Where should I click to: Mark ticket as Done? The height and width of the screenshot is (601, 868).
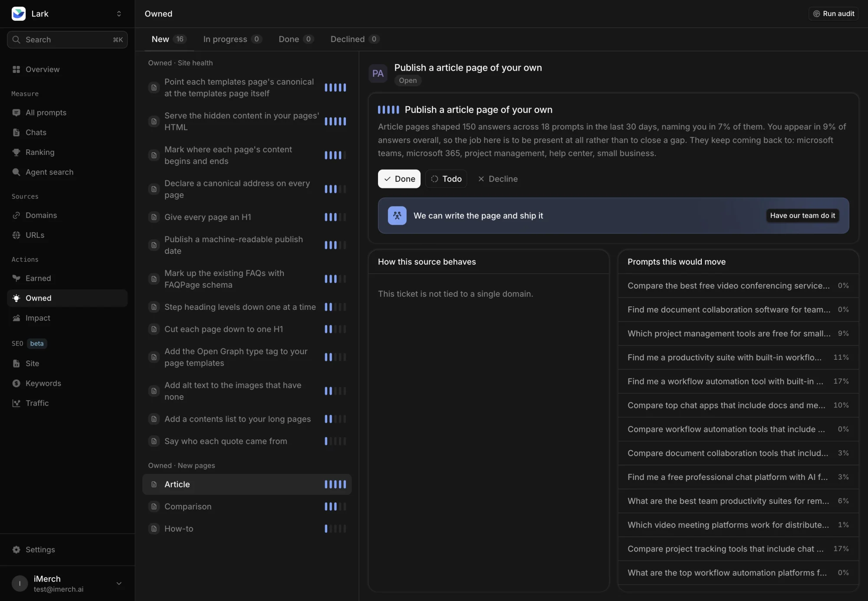pyautogui.click(x=399, y=179)
